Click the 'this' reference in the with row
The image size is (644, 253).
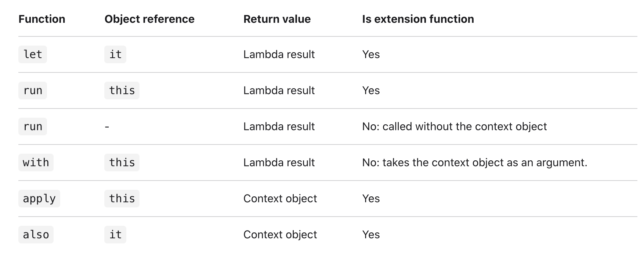tap(122, 163)
